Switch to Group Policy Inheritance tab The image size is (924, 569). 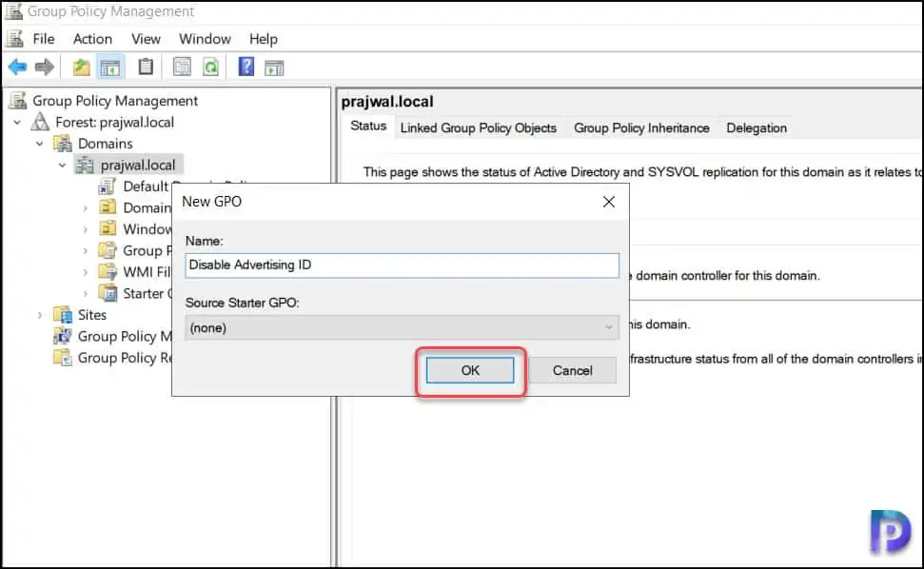click(x=641, y=128)
